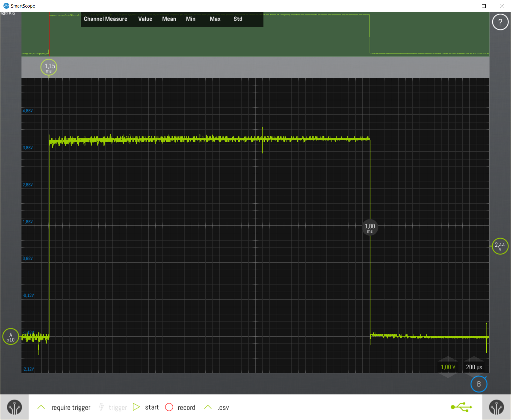Viewport: 511px width, 420px height.
Task: Select the probe icon in bottom right corner
Action: click(x=497, y=407)
